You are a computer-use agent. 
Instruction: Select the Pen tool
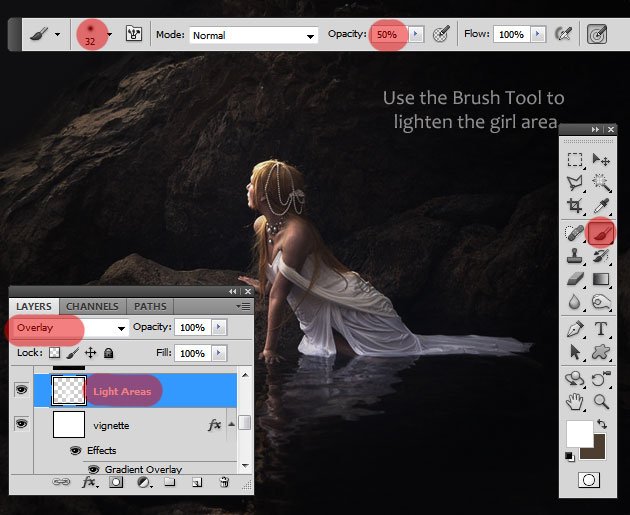[575, 329]
